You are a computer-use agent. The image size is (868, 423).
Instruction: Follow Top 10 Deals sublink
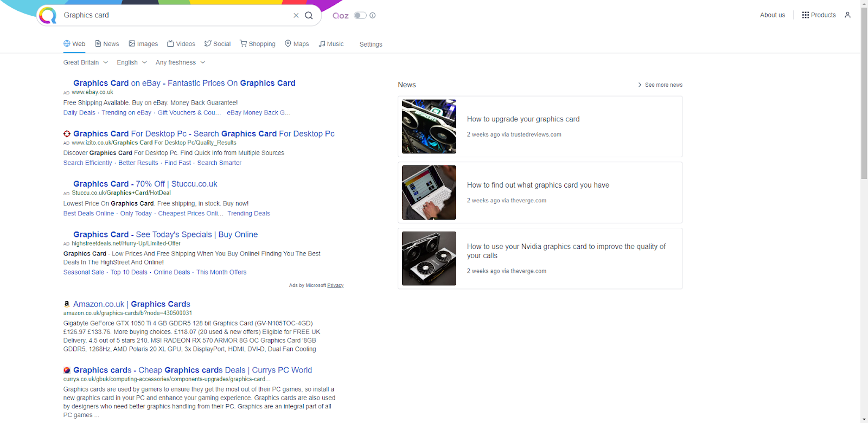[x=129, y=272]
